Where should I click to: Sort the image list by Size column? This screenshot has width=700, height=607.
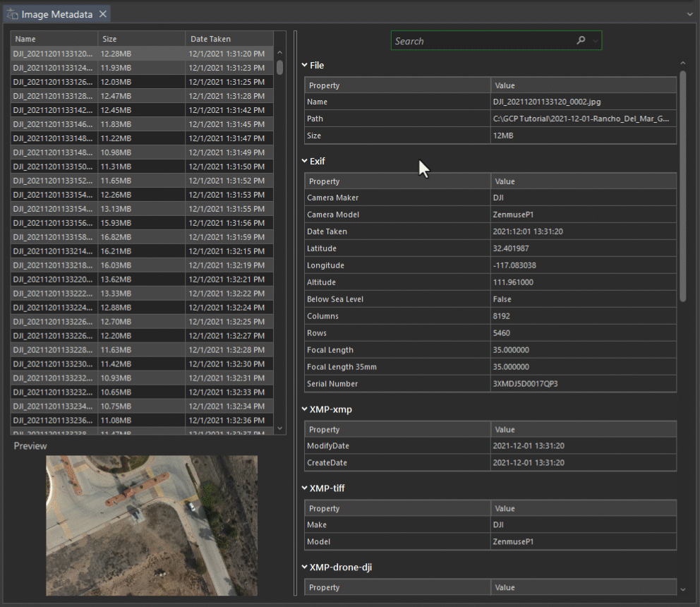tap(141, 39)
